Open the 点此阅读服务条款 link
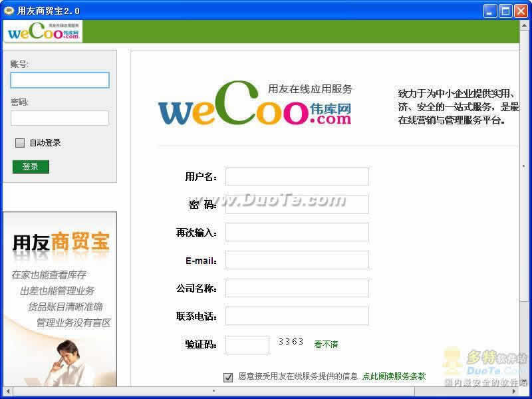Viewport: 532px width, 399px height. (x=394, y=376)
